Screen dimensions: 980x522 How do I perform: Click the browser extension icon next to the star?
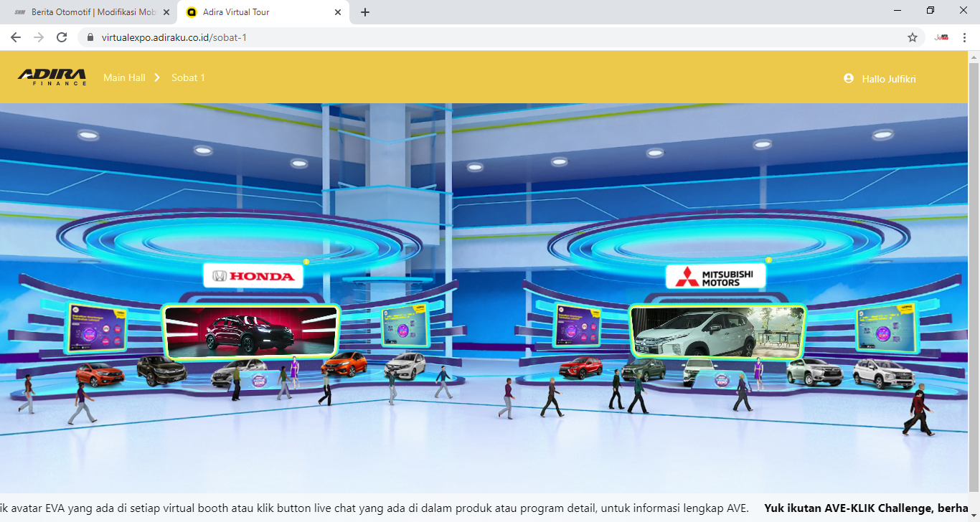pyautogui.click(x=941, y=37)
